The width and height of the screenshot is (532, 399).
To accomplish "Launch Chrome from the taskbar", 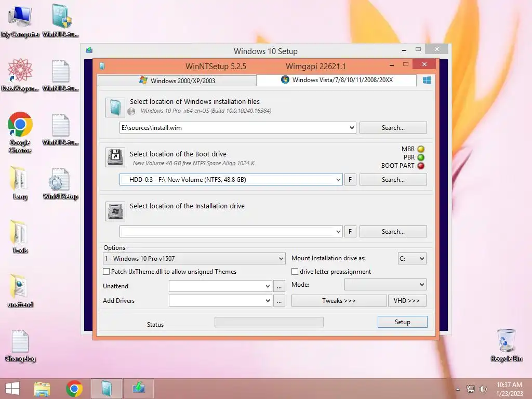I will 74,389.
